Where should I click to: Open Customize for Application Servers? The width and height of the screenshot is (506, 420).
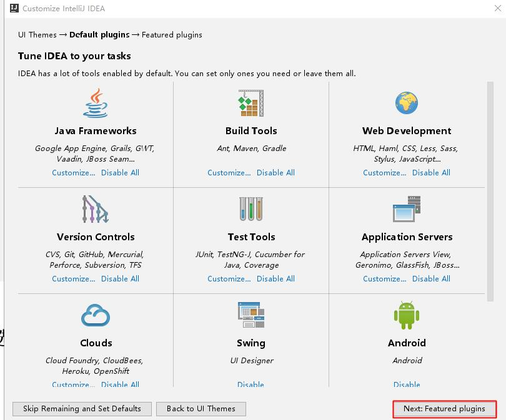pos(385,279)
